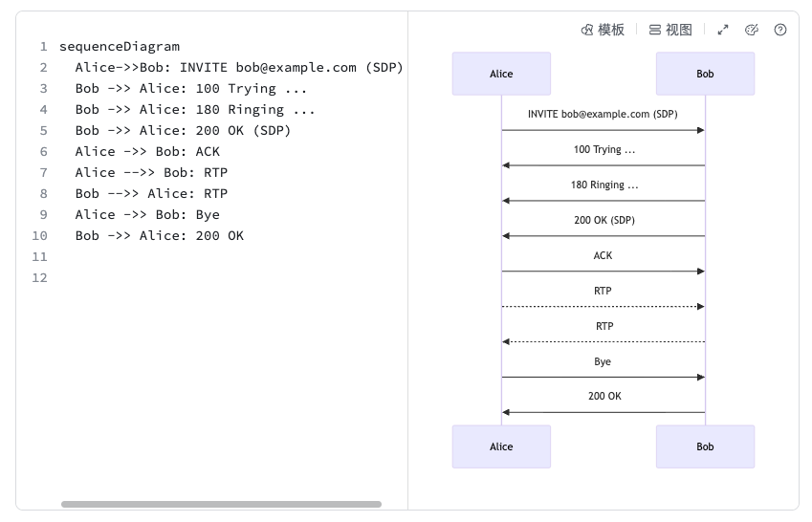
Task: Click the horizontal scrollbar under the code editor
Action: 221,504
